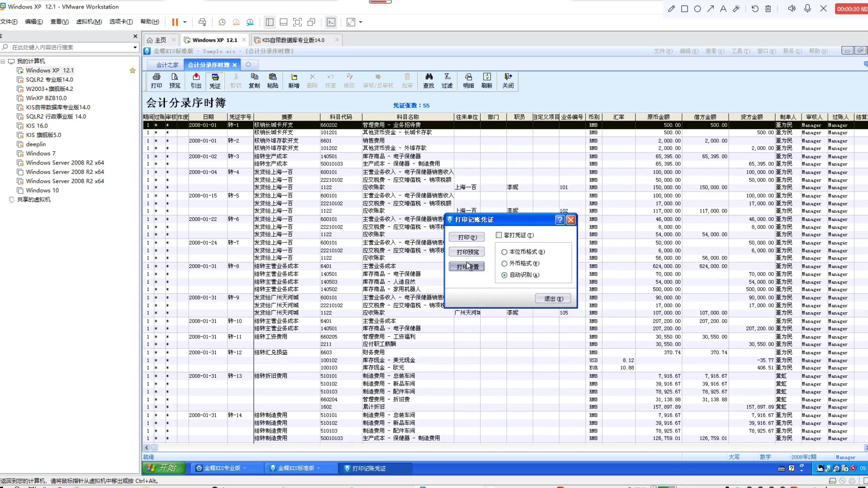
Task: Select the circle annotation tool
Action: [x=698, y=9]
